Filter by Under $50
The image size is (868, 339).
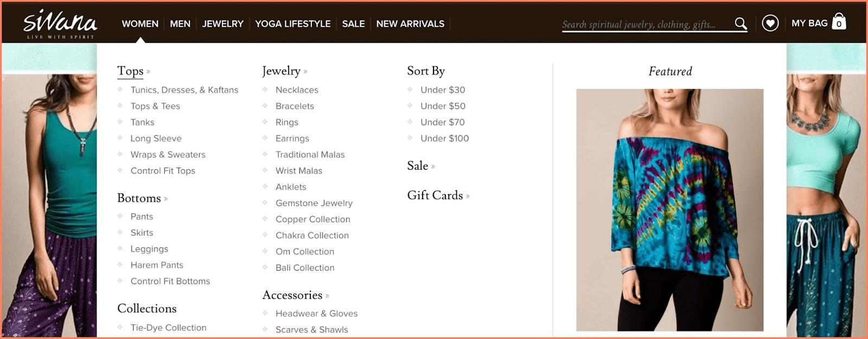tap(443, 106)
